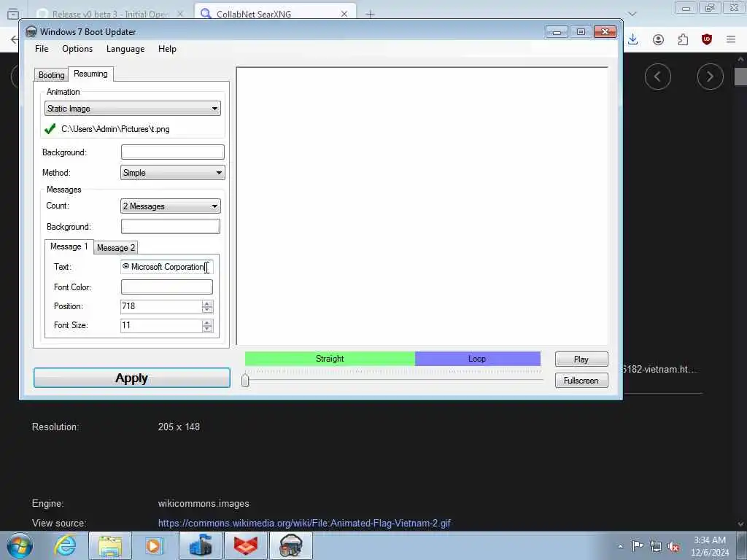Open the browser downloads icon
This screenshot has width=747, height=560.
pos(632,39)
